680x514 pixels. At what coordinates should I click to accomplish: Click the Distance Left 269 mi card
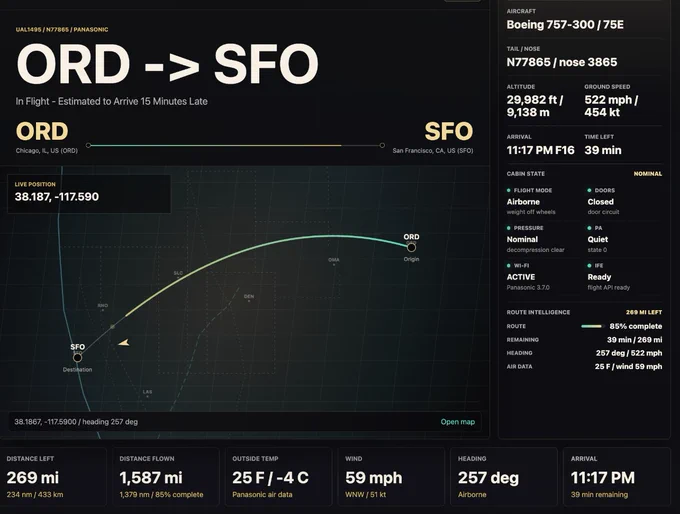(x=53, y=477)
